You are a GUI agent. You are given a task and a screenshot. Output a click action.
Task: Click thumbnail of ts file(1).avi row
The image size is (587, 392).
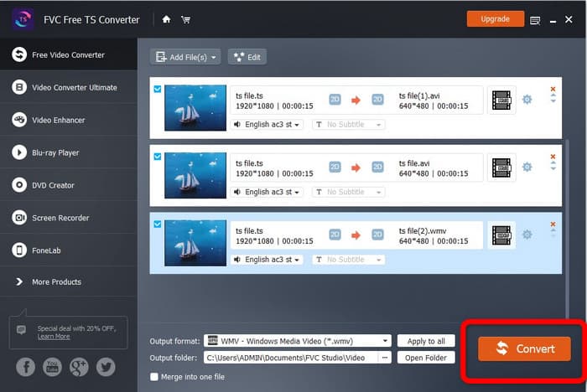[195, 108]
